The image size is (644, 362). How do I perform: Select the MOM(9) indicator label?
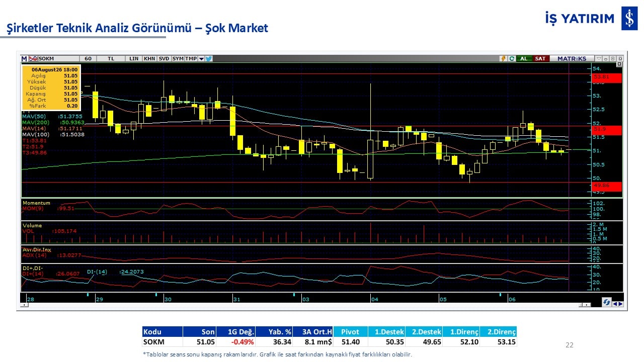[34, 208]
